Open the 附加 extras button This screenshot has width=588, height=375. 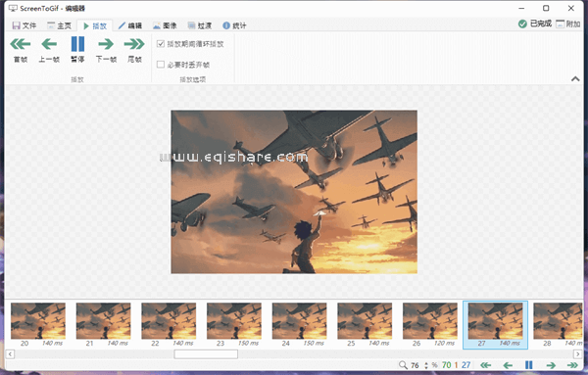coord(568,23)
